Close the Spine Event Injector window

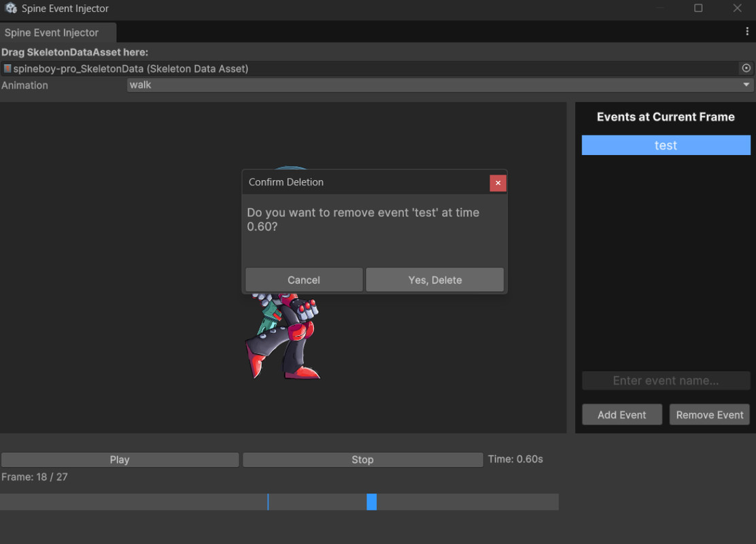pos(737,8)
